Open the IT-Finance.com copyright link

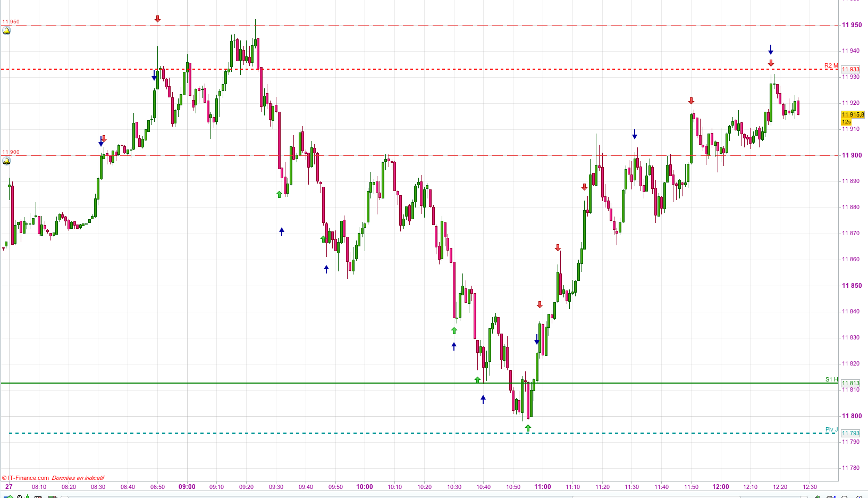(x=26, y=478)
